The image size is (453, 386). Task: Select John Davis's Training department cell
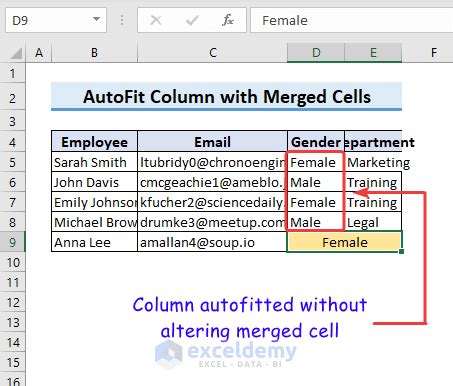click(x=373, y=182)
